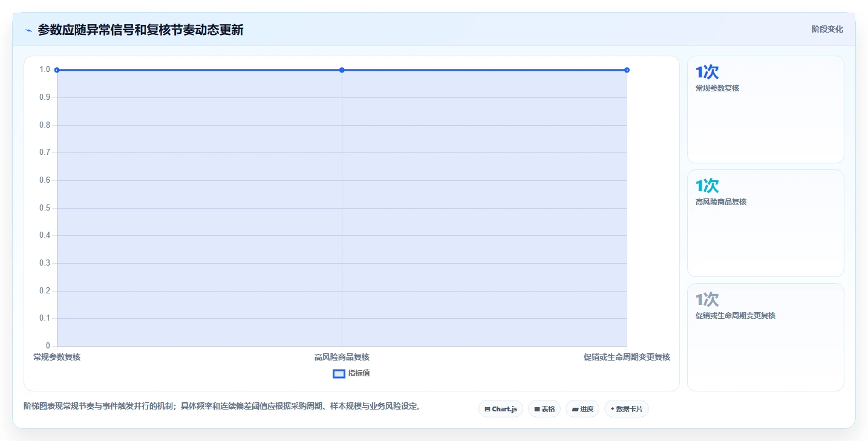Click the x-axis label 高风险商品复核
This screenshot has width=868, height=441.
[x=342, y=357]
